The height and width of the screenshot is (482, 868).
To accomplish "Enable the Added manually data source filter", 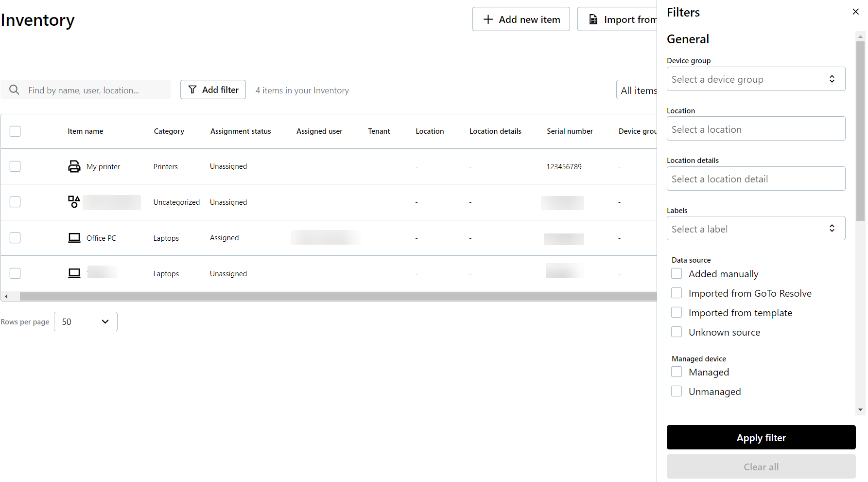I will [677, 273].
